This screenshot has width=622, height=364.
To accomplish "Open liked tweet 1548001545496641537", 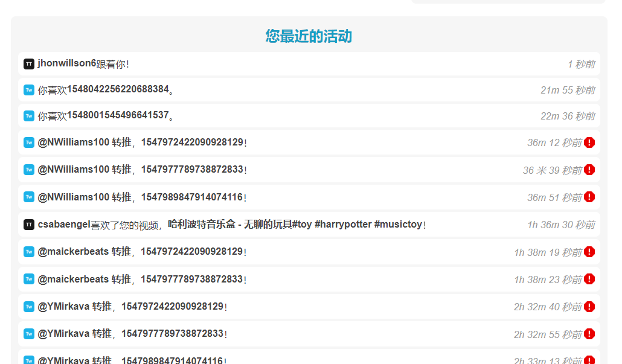I will point(117,115).
